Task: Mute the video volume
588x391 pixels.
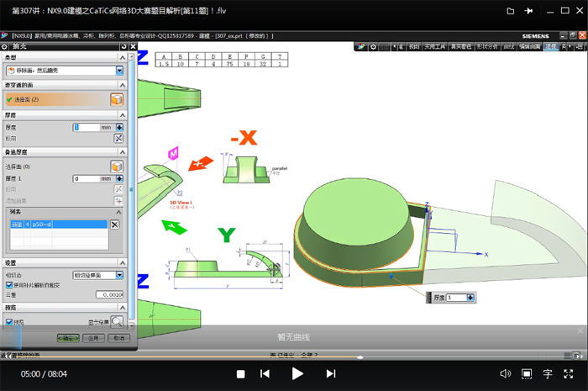Action: click(x=505, y=373)
